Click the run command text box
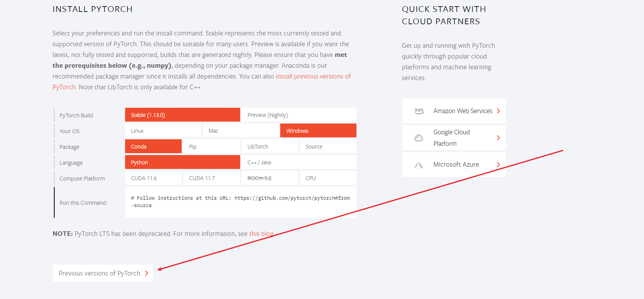This screenshot has width=644, height=299. 241,202
